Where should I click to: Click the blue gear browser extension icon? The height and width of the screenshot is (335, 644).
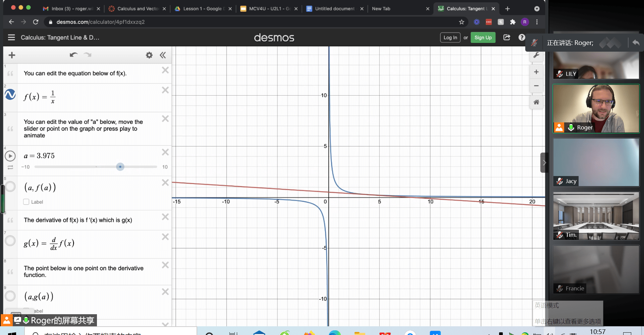point(477,22)
